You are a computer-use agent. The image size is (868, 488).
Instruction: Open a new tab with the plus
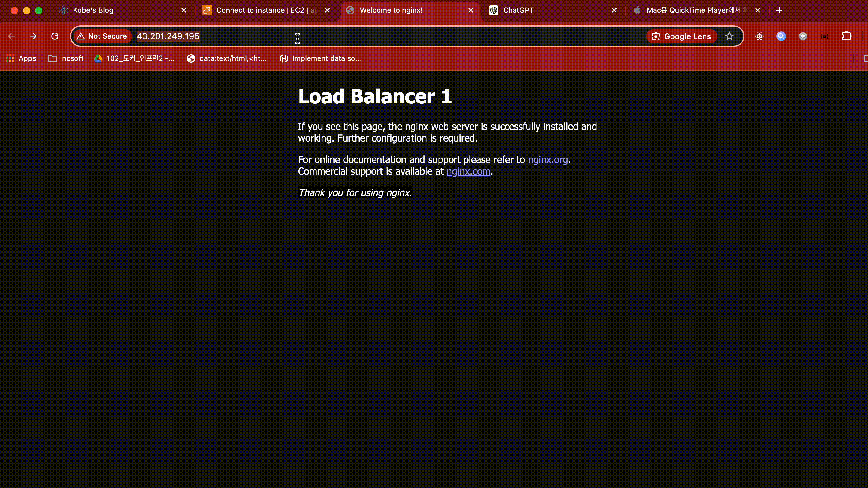click(779, 11)
